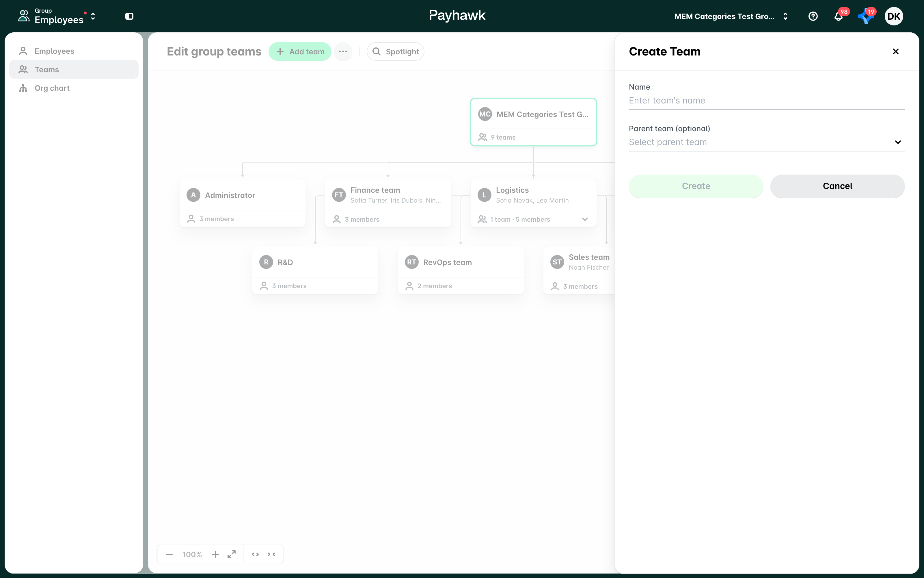
Task: Click '9 teams' on the root card
Action: click(x=503, y=137)
